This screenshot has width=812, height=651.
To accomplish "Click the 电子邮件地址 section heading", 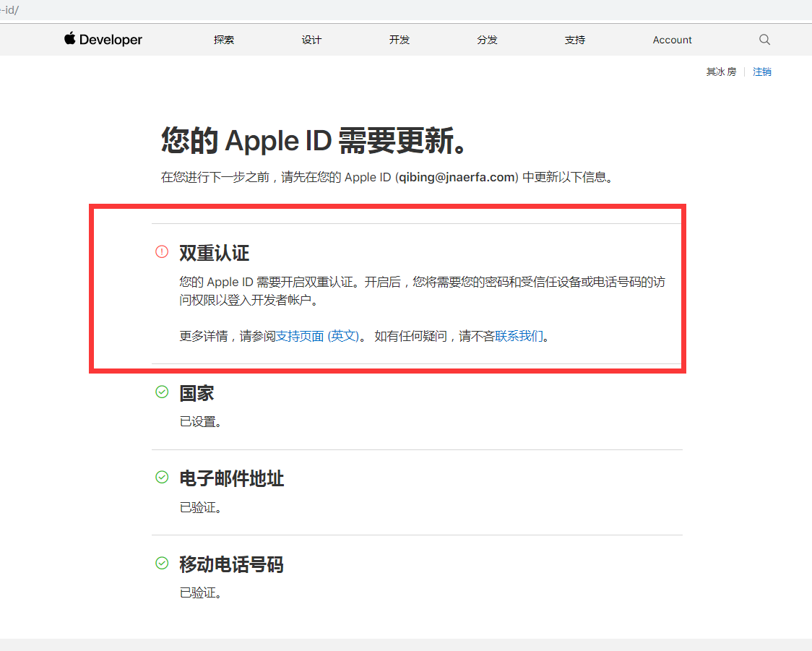I will (x=231, y=478).
